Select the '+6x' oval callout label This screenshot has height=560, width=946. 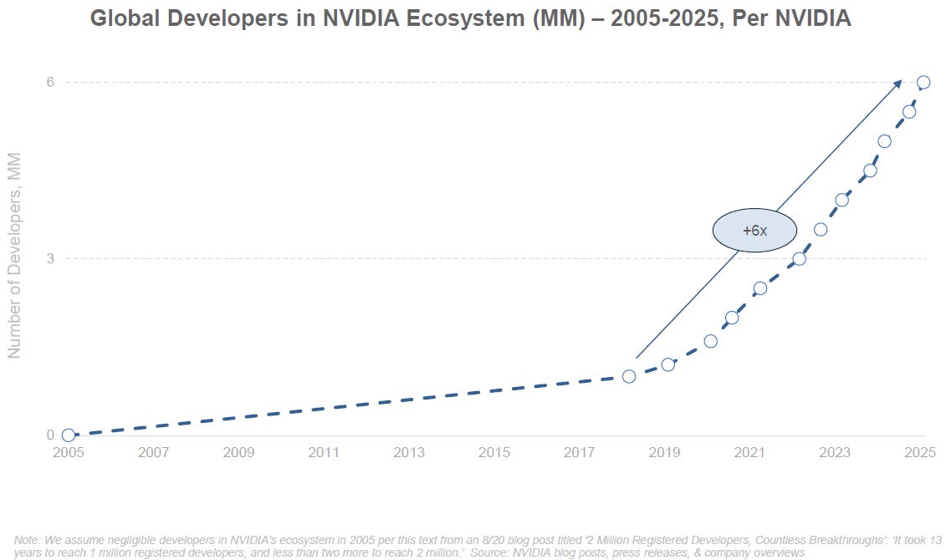754,231
